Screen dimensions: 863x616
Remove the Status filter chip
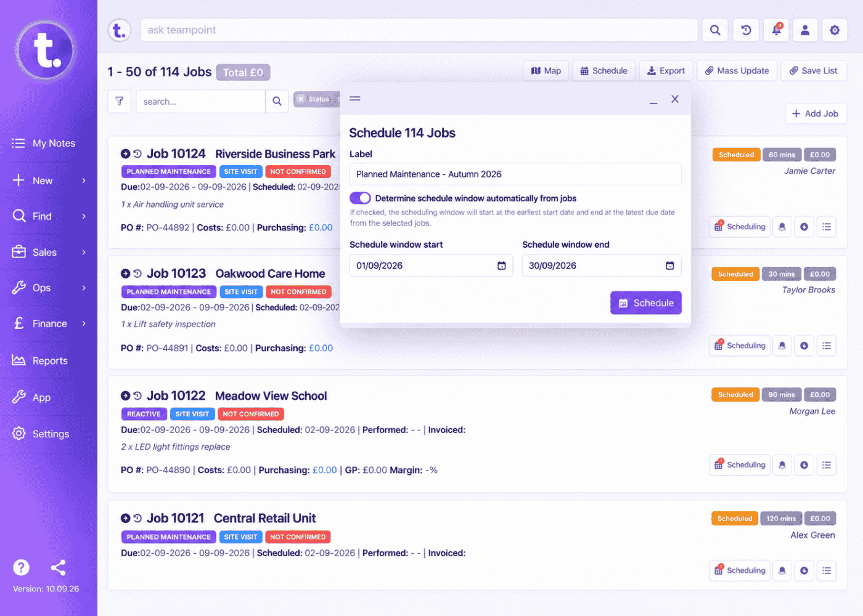pyautogui.click(x=301, y=99)
